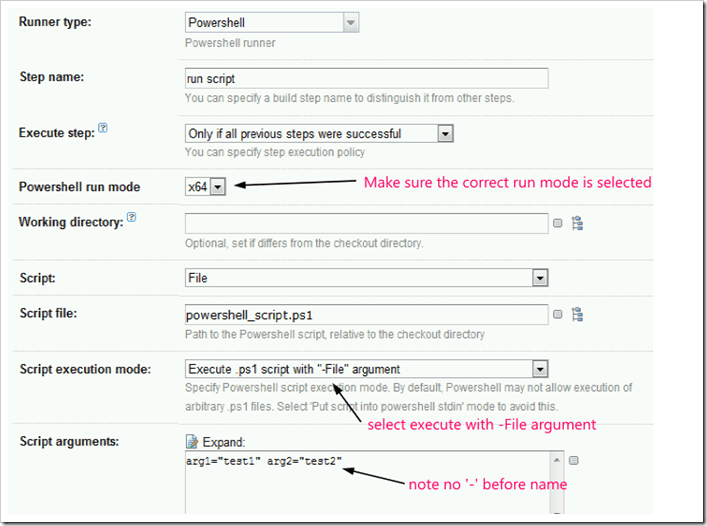Viewport: 707px width, 526px height.
Task: Expand the Script execution mode dropdown
Action: (539, 369)
